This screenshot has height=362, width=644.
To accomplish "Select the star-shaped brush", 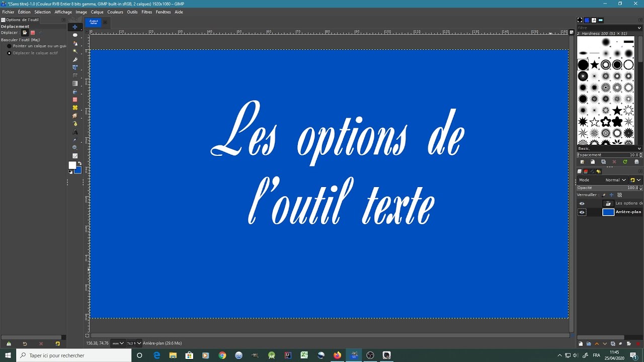I will click(594, 64).
